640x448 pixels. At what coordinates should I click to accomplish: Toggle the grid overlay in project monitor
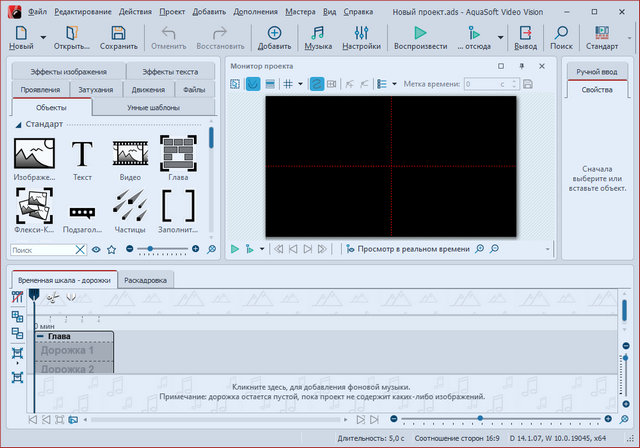point(288,85)
